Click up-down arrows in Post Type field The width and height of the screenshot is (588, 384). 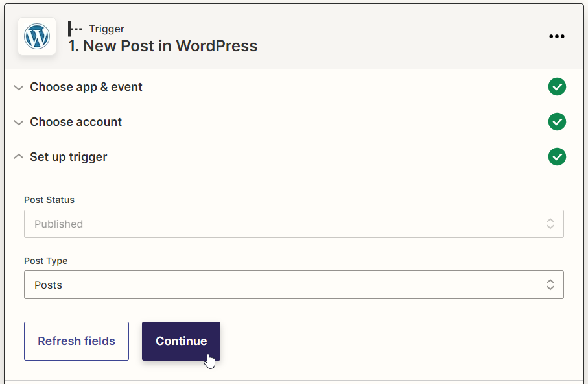coord(550,285)
